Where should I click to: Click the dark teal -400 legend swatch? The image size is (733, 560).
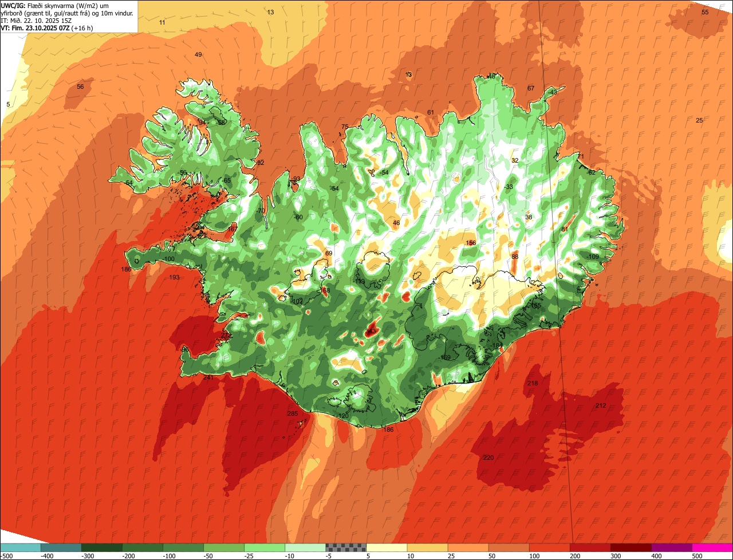[61, 547]
